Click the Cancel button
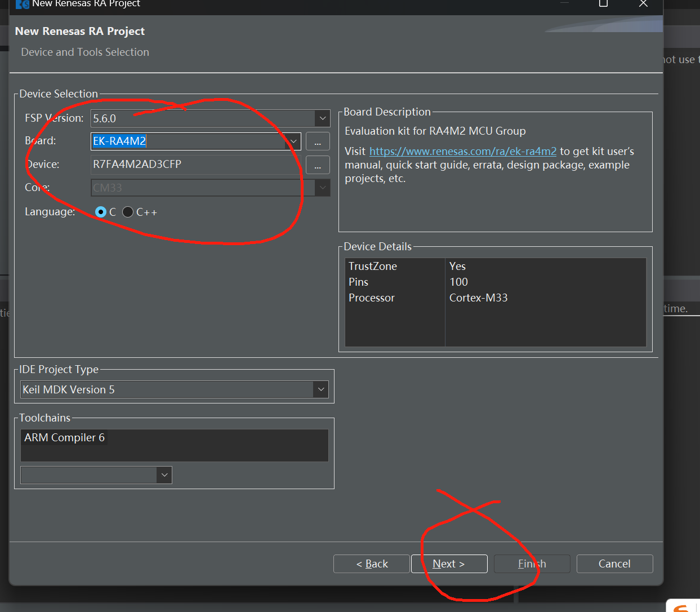This screenshot has width=700, height=612. tap(614, 564)
